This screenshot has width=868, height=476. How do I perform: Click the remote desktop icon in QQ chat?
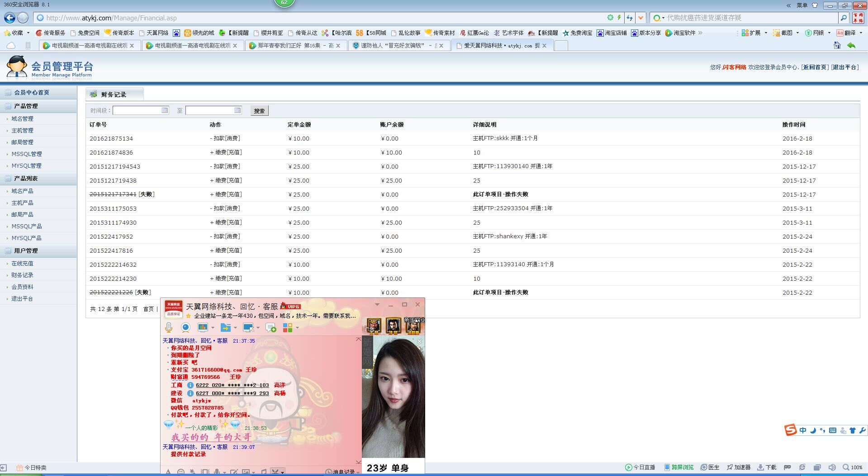coord(248,327)
